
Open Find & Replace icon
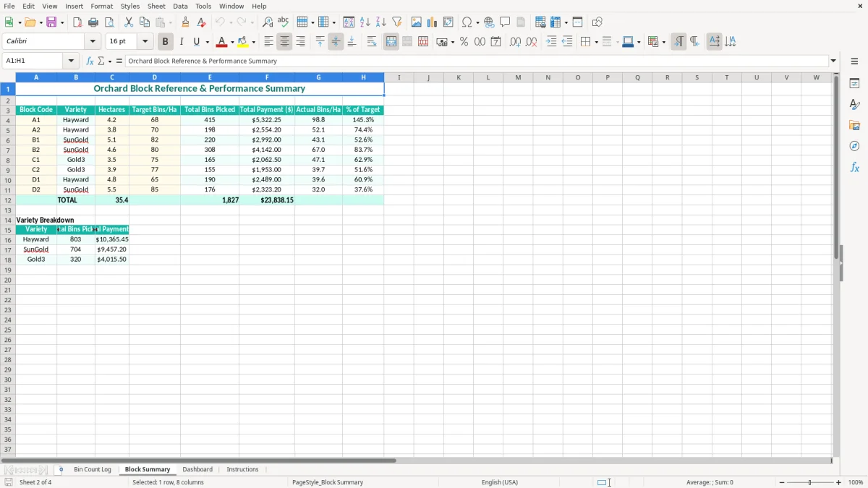pyautogui.click(x=268, y=22)
